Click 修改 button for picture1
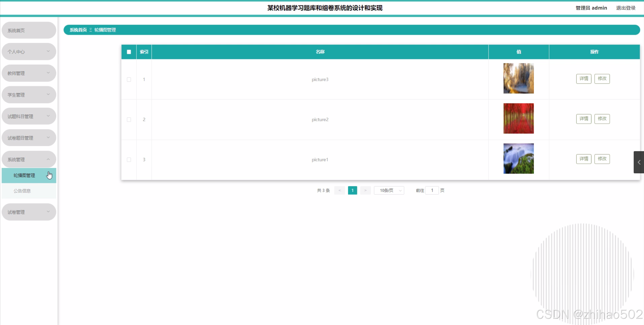644x325 pixels. (602, 159)
